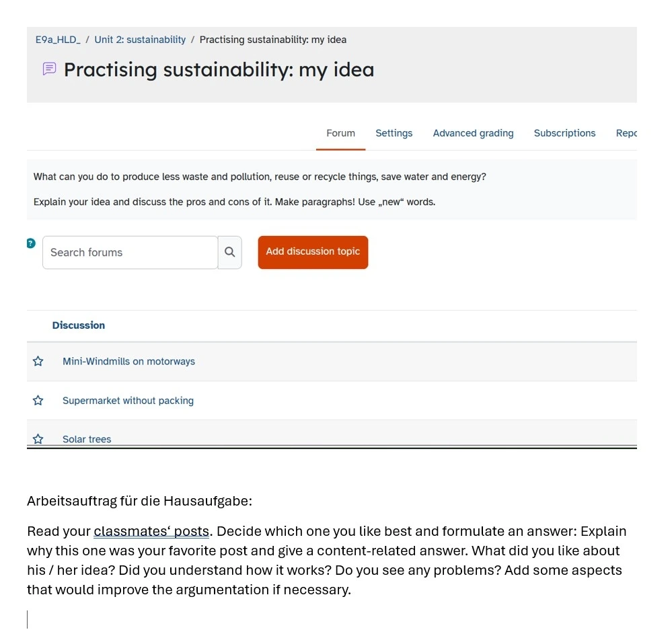The width and height of the screenshot is (672, 638).
Task: Focus the Search forums input field
Action: coord(130,253)
